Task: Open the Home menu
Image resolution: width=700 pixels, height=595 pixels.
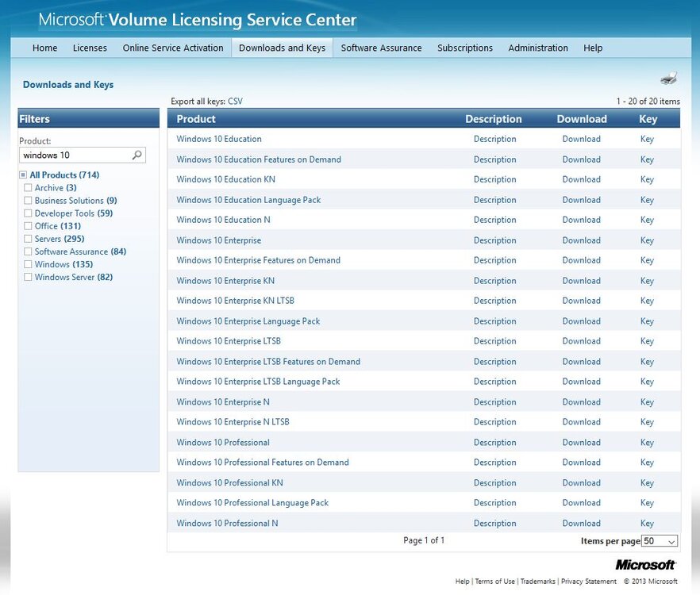Action: tap(44, 48)
